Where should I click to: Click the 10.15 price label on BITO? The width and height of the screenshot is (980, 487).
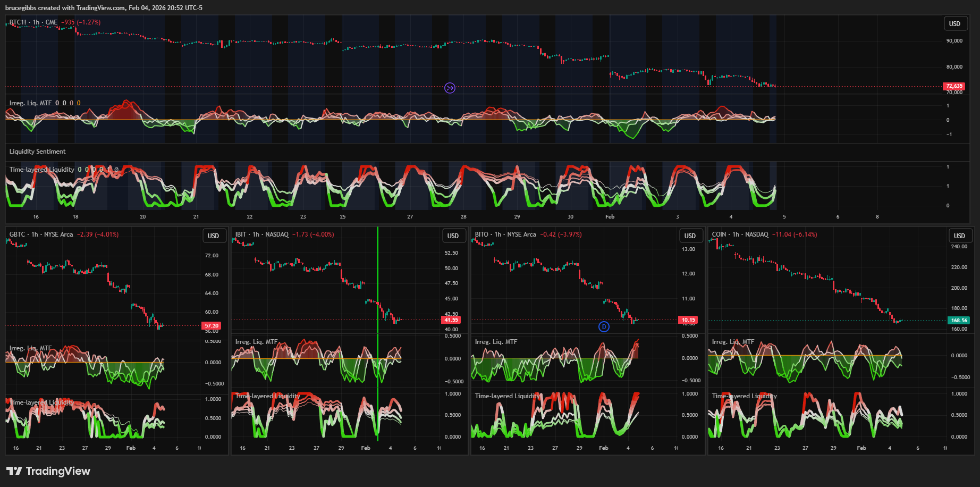click(x=688, y=320)
